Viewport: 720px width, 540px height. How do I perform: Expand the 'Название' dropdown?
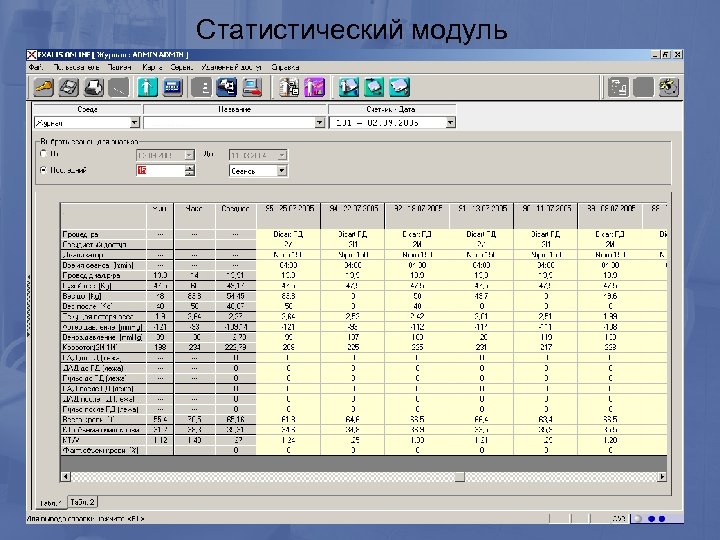click(x=320, y=123)
